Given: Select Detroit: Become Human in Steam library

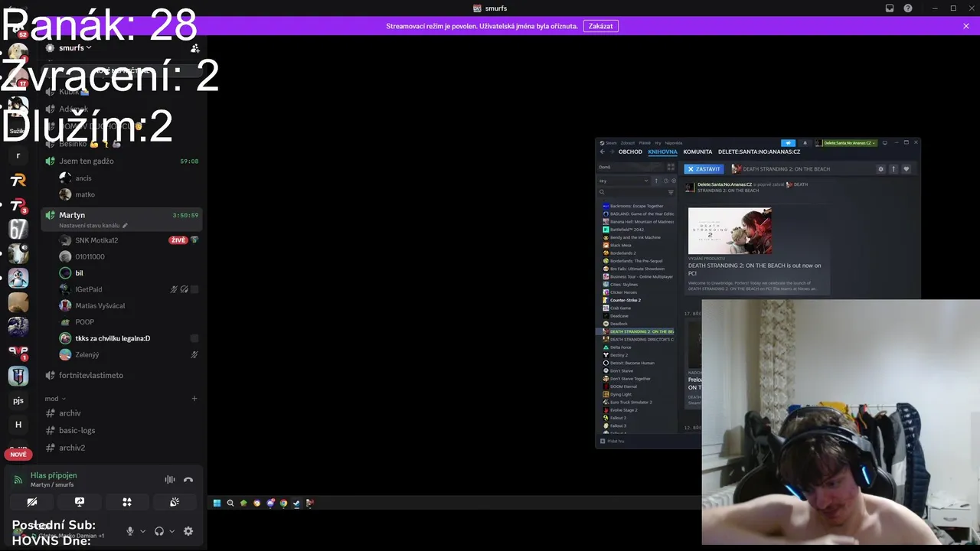Looking at the screenshot, I should coord(638,363).
